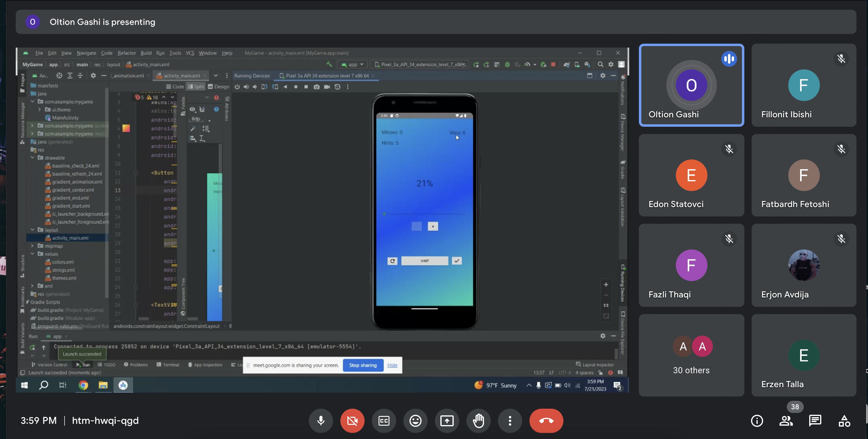
Task: Turn on the camera in Meet
Action: tap(352, 421)
